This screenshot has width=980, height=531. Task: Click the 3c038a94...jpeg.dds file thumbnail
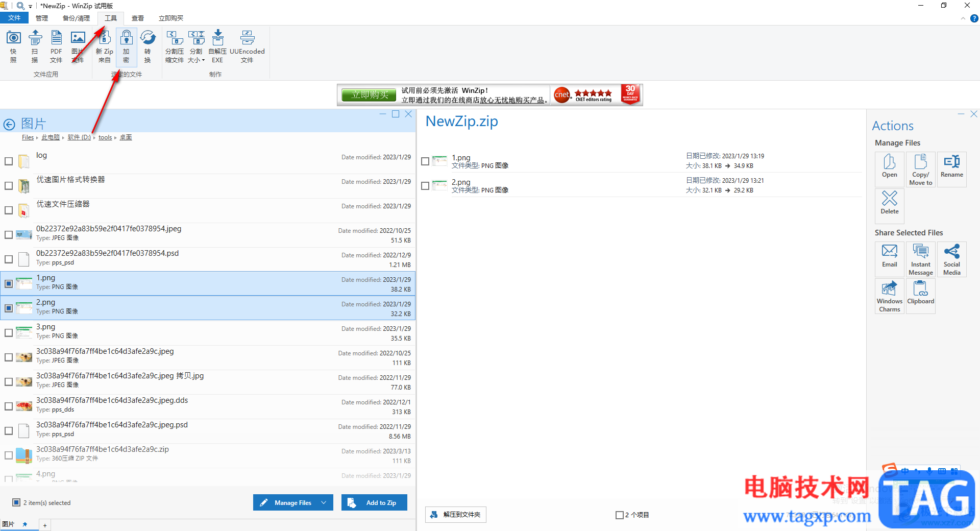point(23,406)
